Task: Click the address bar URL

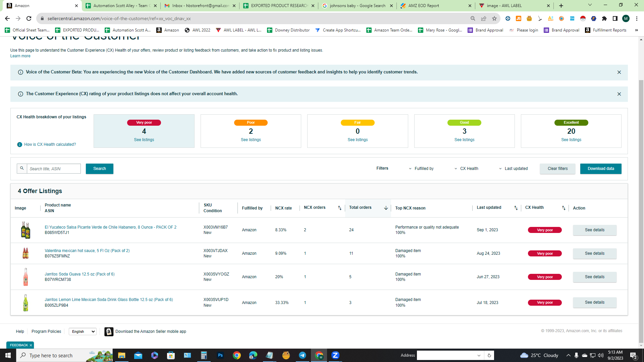Action: click(x=119, y=18)
